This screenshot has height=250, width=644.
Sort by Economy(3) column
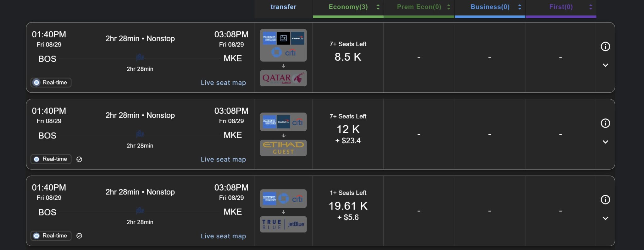tap(348, 7)
